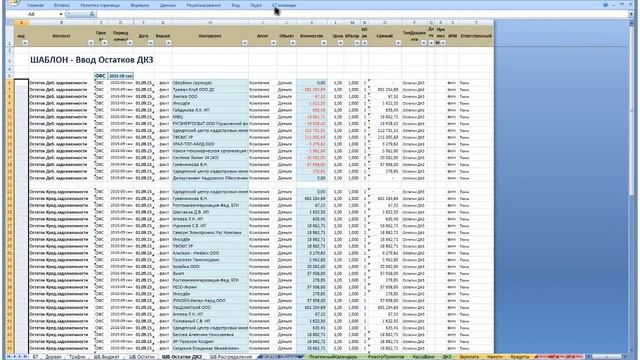Image resolution: width=640 pixels, height=360 pixels.
Task: Switch to the ШБ Бюджет sheet tab
Action: pos(107,357)
